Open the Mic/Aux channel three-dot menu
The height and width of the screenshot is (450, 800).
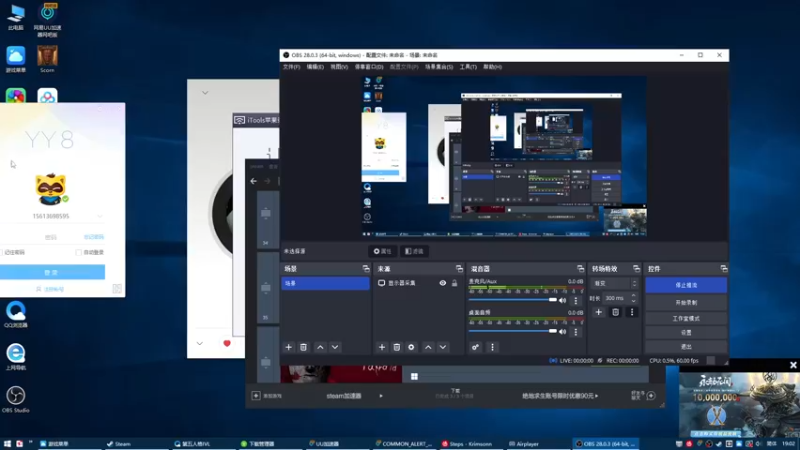point(576,301)
